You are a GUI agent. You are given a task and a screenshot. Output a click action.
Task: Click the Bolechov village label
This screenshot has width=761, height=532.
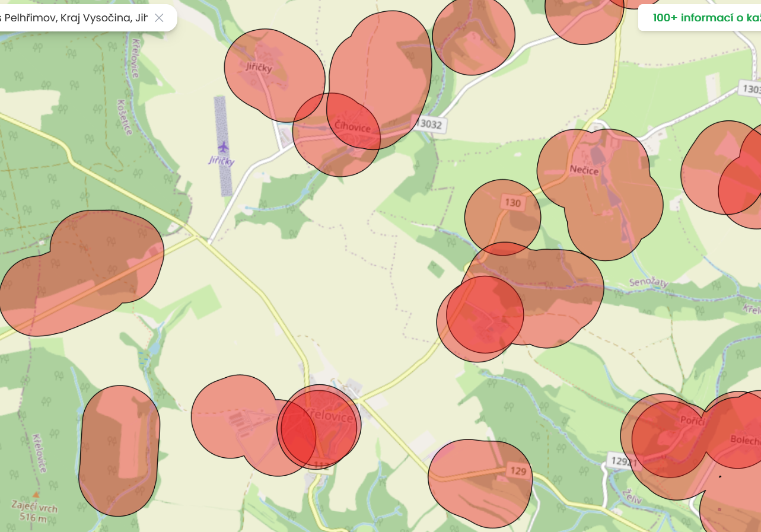[x=745, y=441]
